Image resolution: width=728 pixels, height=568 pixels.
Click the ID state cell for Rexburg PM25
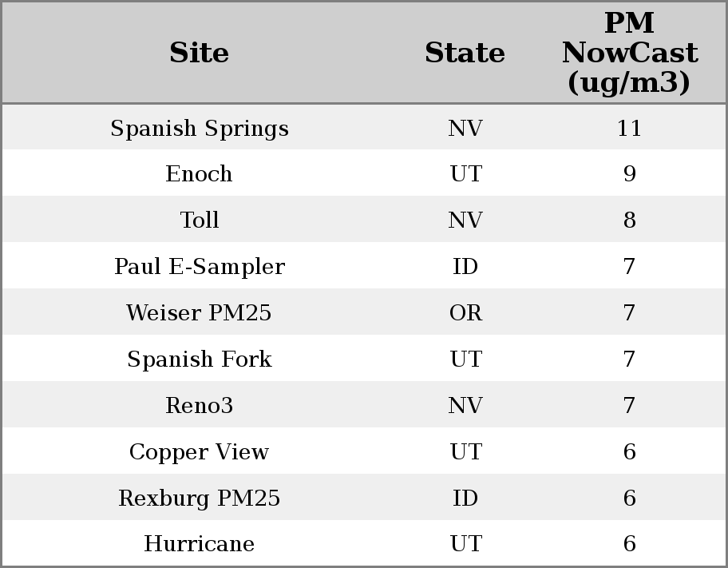pos(465,498)
